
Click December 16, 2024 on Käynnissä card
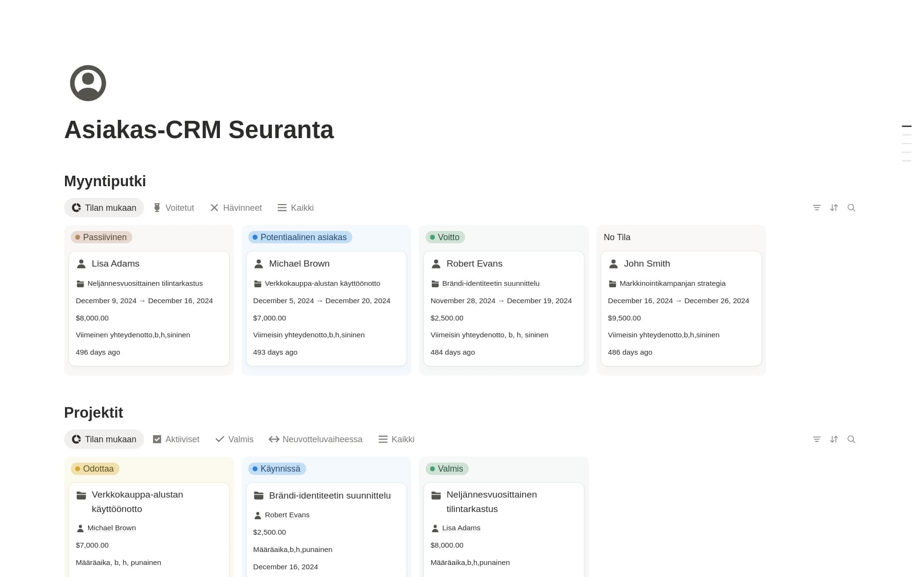click(x=285, y=567)
